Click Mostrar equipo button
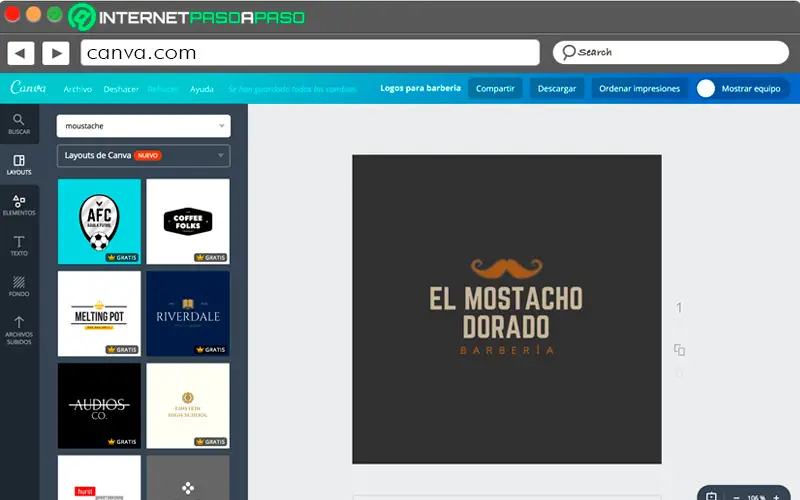The width and height of the screenshot is (800, 500). 743,88
